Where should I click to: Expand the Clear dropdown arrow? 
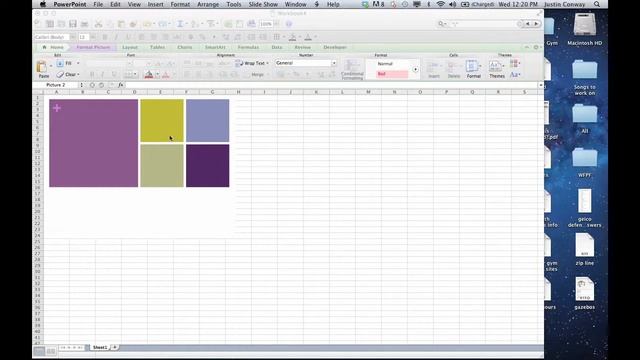point(78,74)
